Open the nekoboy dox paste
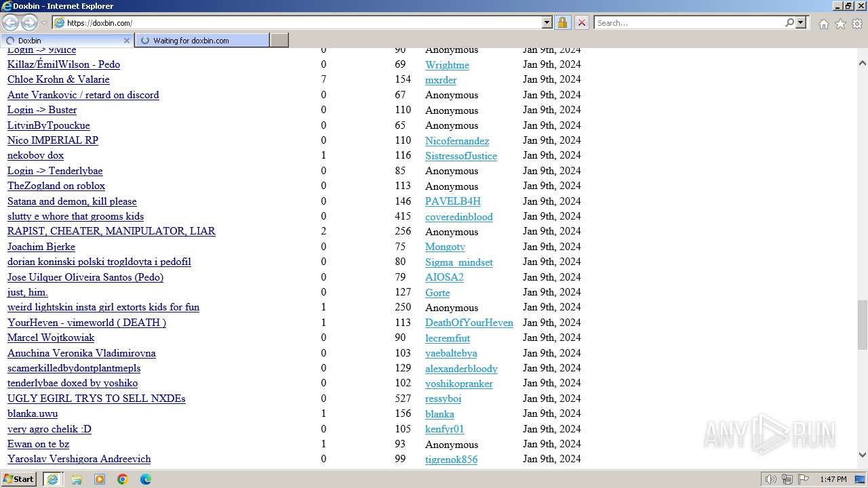 pyautogui.click(x=35, y=155)
